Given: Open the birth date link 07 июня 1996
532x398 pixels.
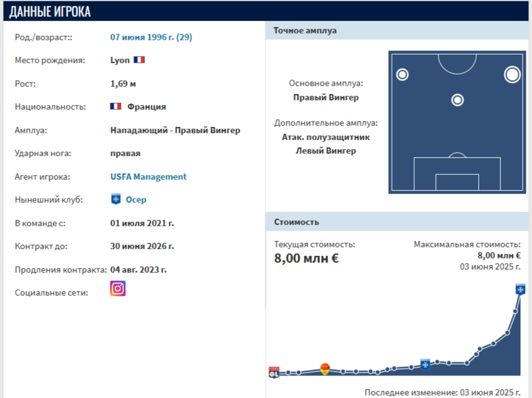Looking at the screenshot, I should tap(151, 37).
